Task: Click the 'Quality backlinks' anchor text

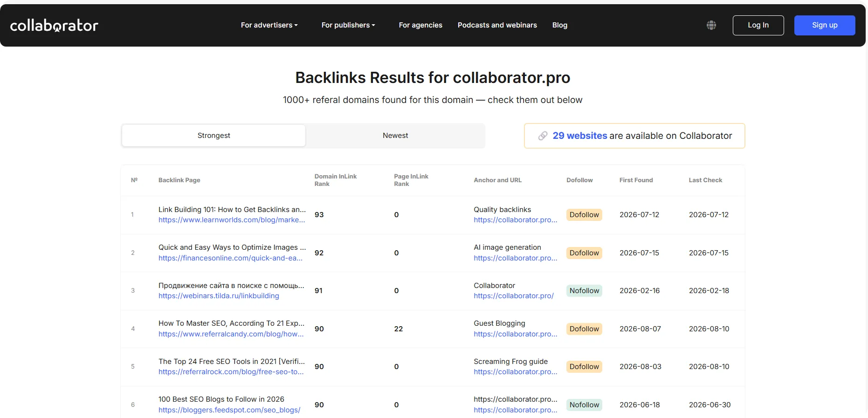Action: coord(502,210)
